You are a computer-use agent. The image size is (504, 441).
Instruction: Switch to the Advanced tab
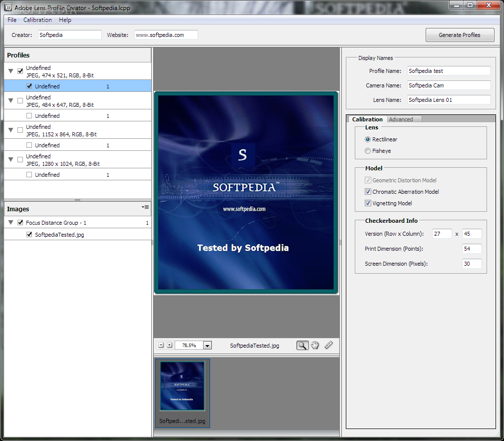(x=401, y=119)
